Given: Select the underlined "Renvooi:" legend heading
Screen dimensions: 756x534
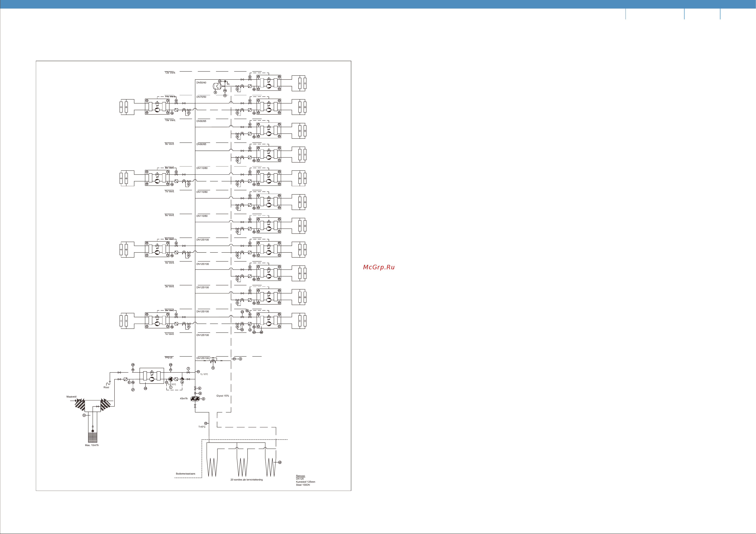Looking at the screenshot, I should click(x=301, y=476).
